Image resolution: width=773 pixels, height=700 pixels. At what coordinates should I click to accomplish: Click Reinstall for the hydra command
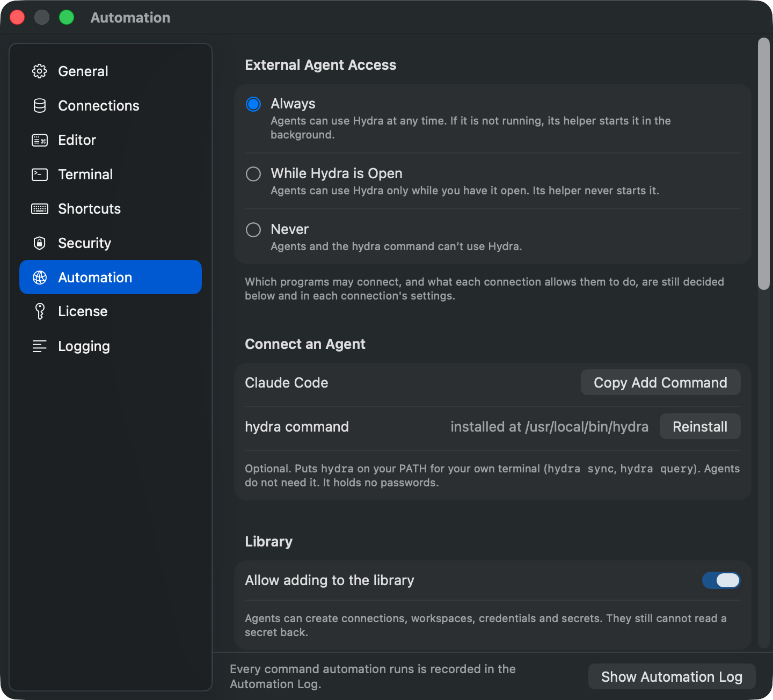pos(700,426)
